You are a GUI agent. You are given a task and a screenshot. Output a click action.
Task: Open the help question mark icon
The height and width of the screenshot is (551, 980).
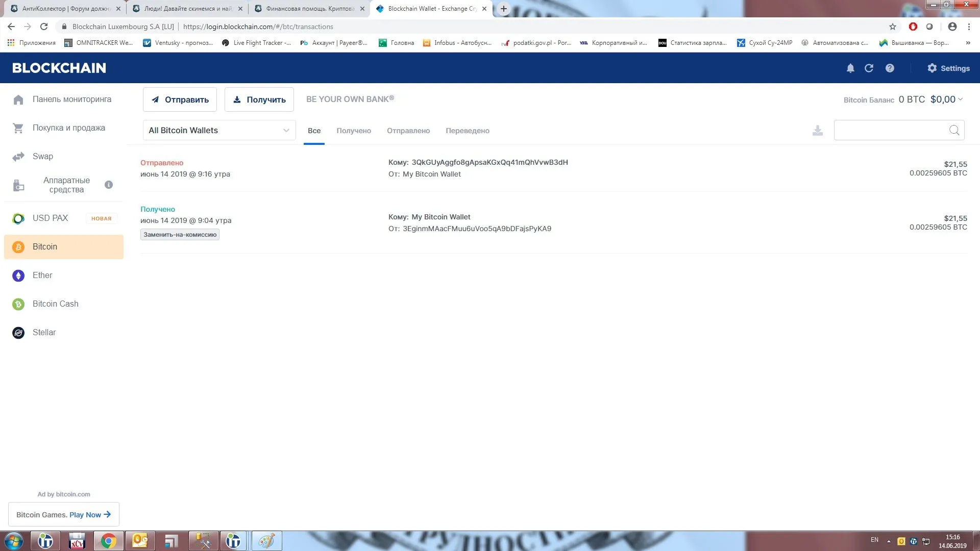pos(890,68)
